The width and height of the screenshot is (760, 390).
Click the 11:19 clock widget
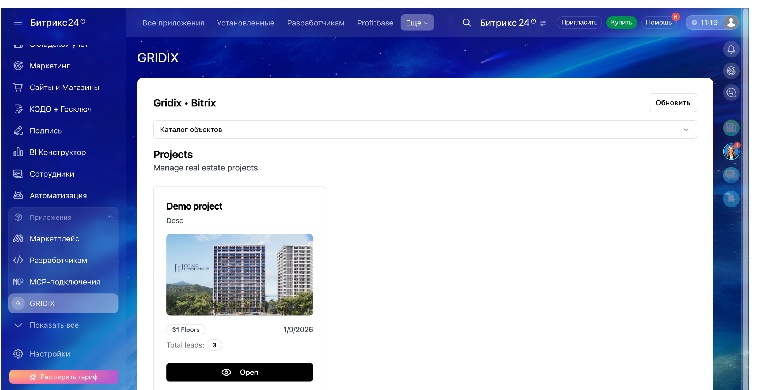[x=705, y=23]
